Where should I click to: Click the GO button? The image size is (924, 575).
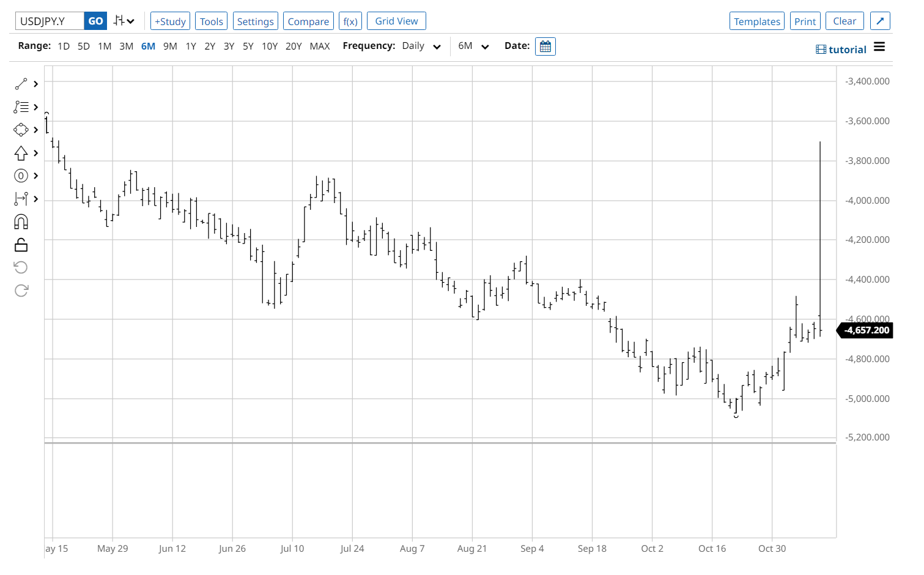(x=95, y=21)
